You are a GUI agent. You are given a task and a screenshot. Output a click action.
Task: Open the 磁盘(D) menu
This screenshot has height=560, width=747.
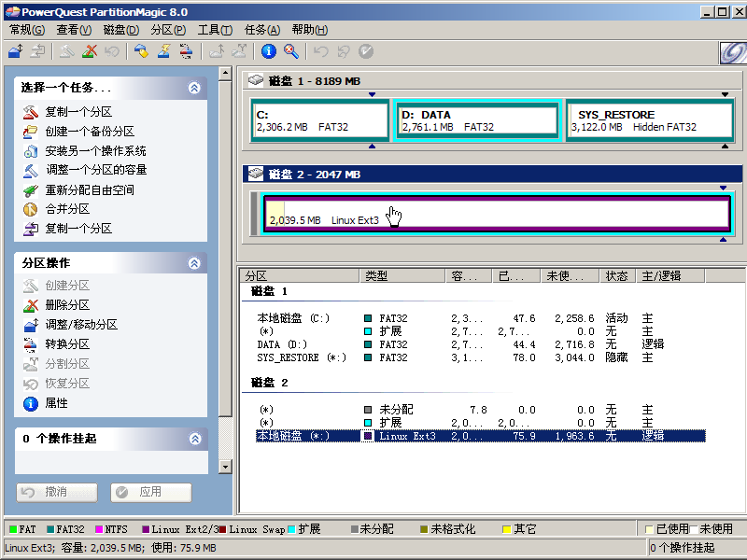(121, 30)
